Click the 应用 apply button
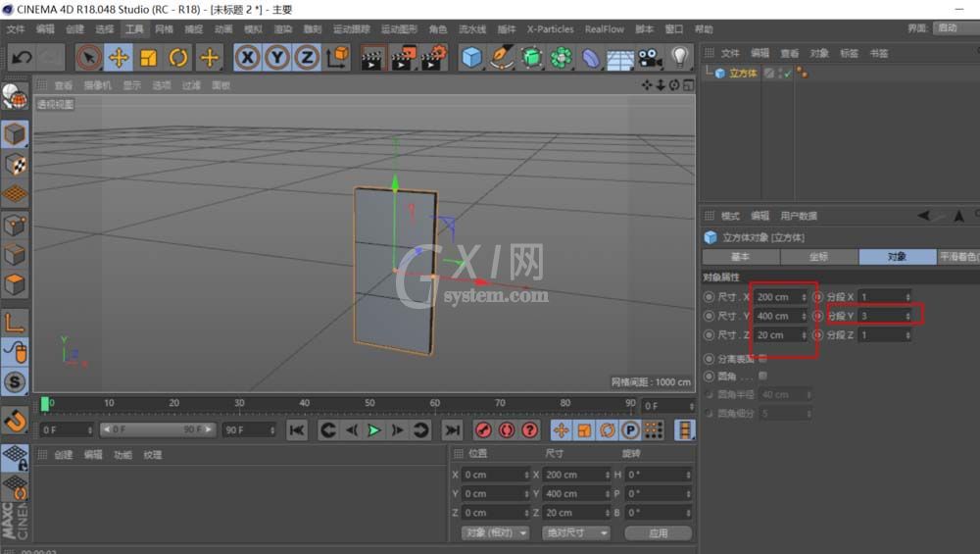Image resolution: width=980 pixels, height=554 pixels. point(659,532)
